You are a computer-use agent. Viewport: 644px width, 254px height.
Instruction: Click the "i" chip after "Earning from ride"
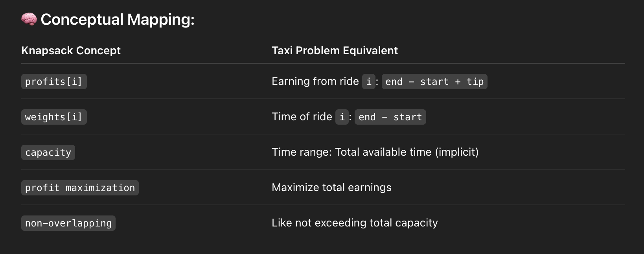point(369,81)
